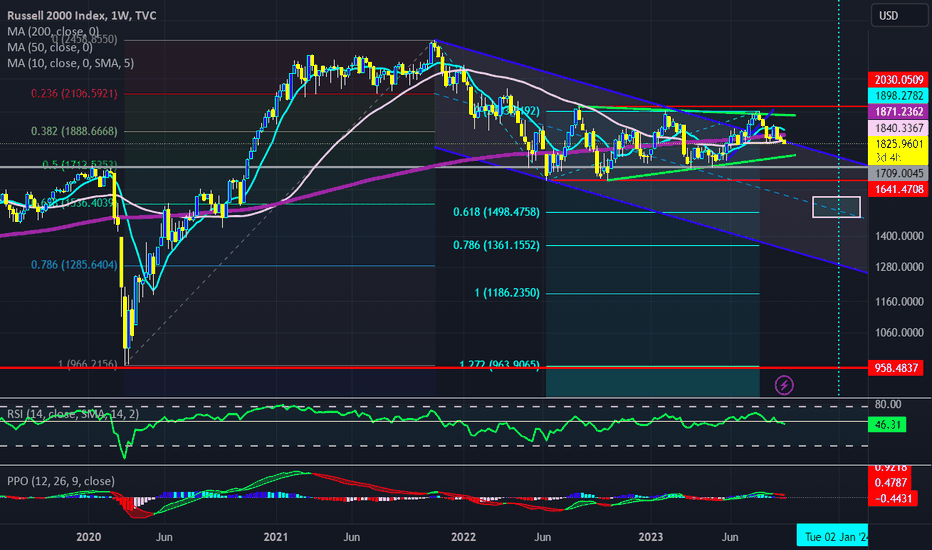Viewport: 932px width, 550px height.
Task: Click the 1160.0000 price scale value
Action: [899, 301]
